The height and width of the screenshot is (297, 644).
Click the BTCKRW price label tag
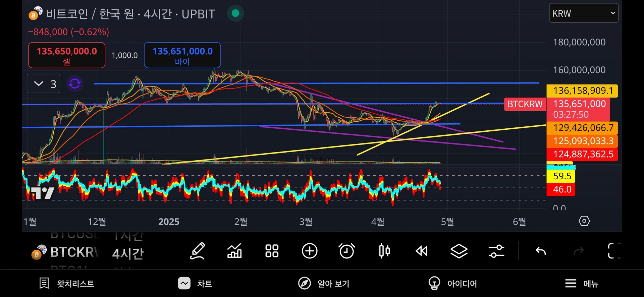pyautogui.click(x=525, y=104)
